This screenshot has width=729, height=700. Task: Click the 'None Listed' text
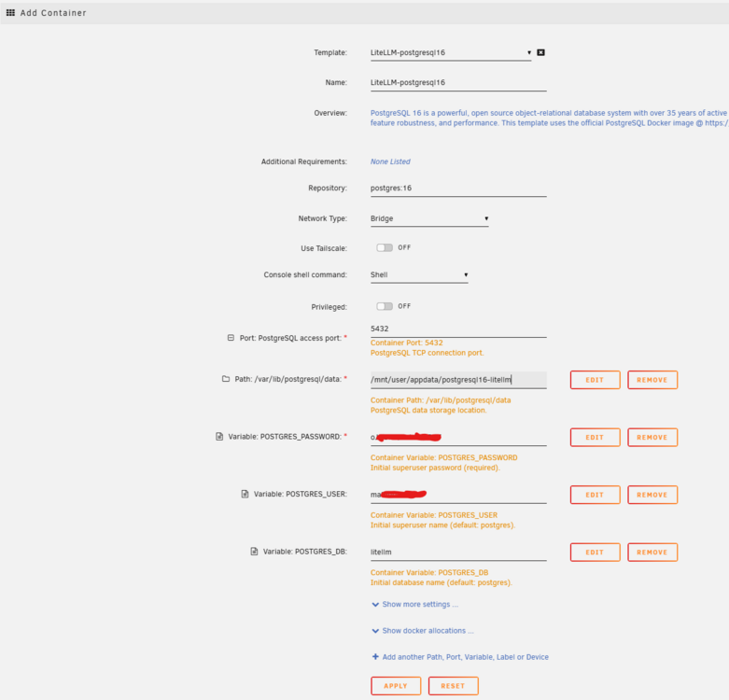(x=390, y=161)
